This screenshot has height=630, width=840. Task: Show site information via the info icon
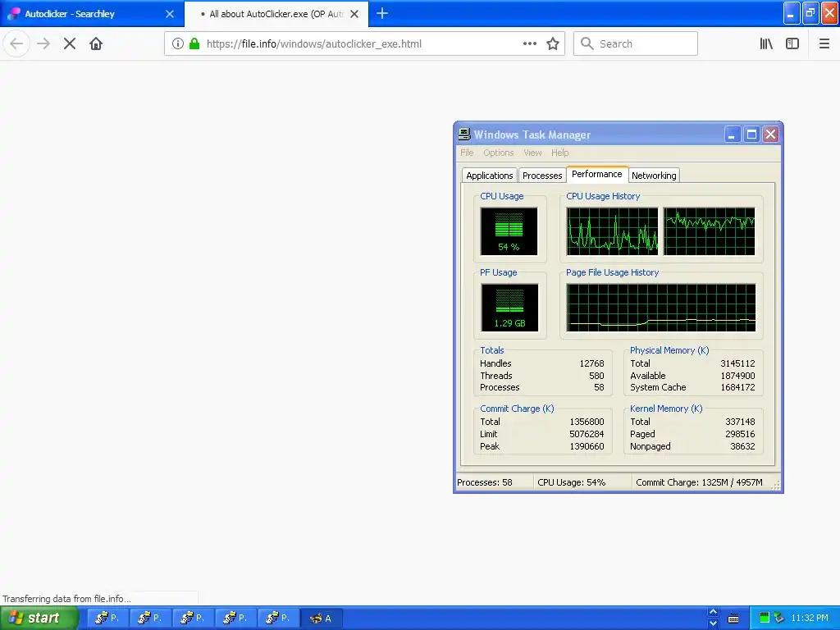pyautogui.click(x=178, y=44)
